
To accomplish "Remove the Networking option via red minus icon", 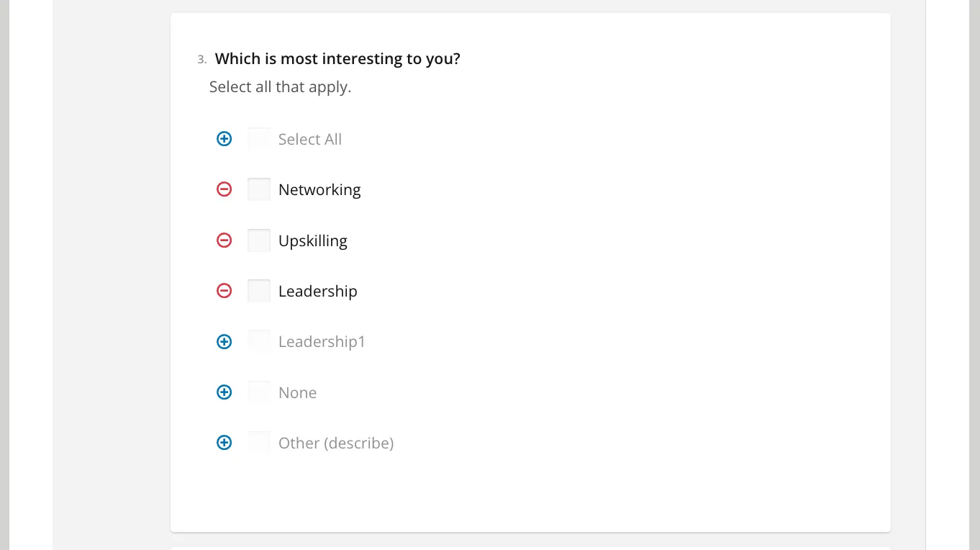I will point(224,189).
